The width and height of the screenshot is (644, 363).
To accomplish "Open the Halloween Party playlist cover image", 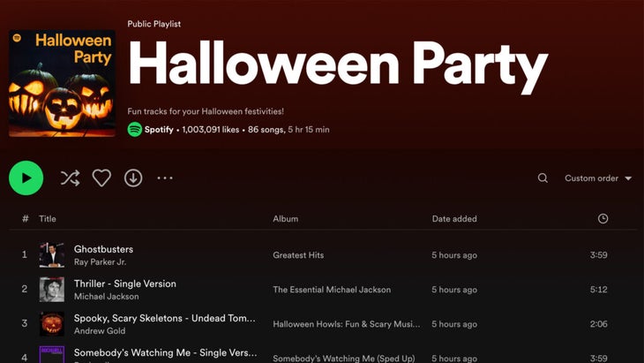I will (x=62, y=83).
